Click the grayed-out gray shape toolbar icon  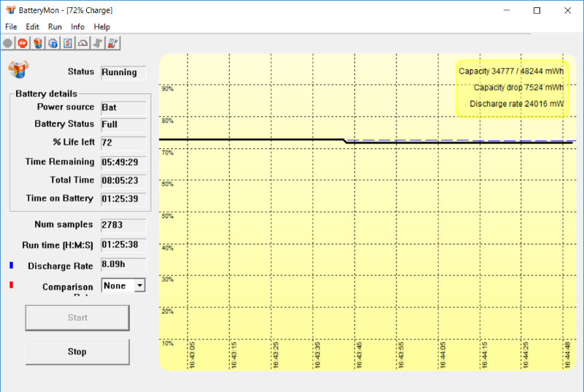[98, 43]
